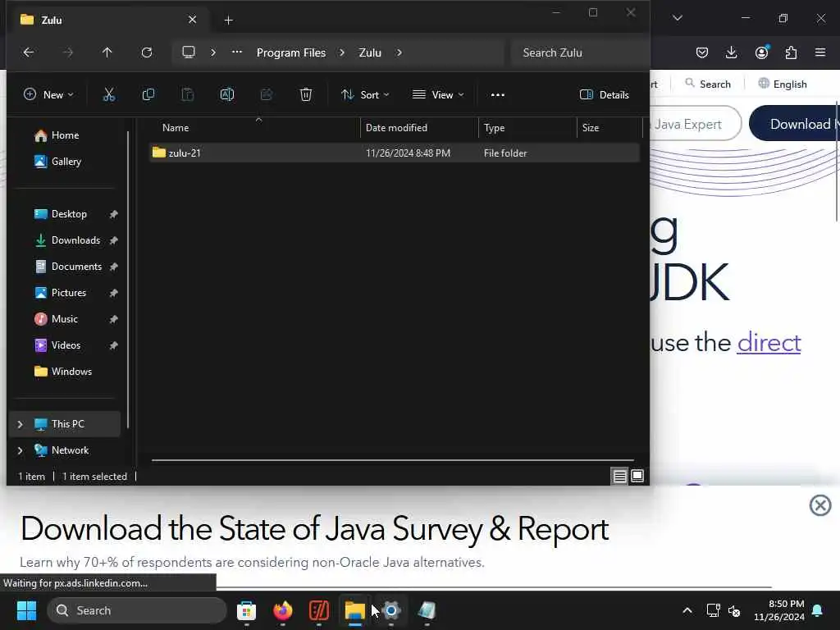
Task: Click the taskbar Search box
Action: (137, 610)
